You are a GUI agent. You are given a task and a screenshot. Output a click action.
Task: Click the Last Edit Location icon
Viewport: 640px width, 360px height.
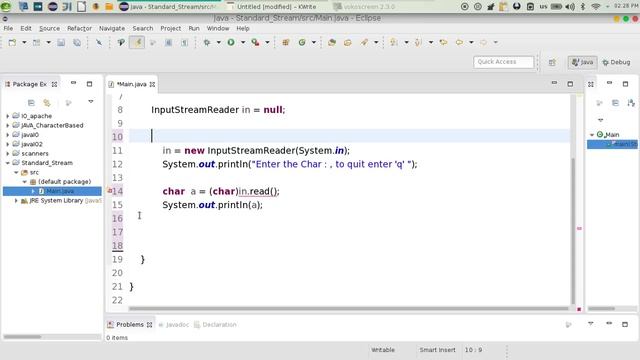(x=443, y=42)
